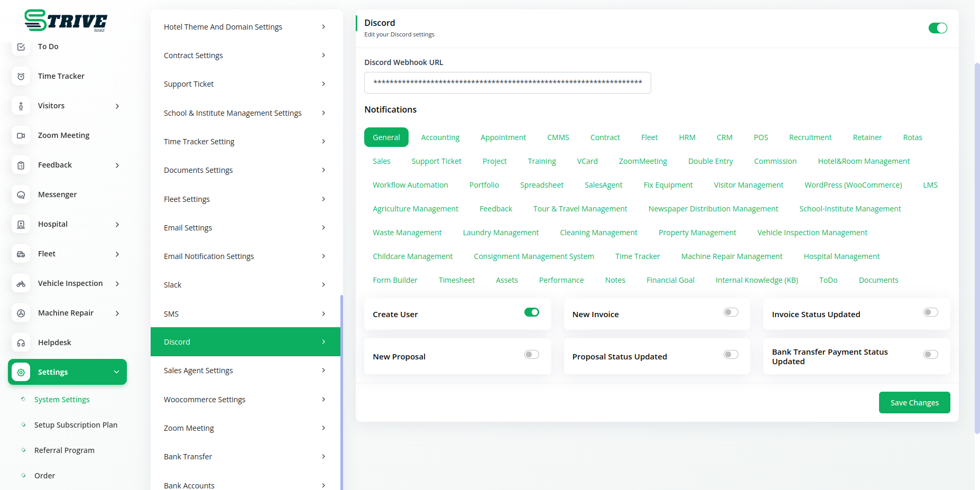Viewport: 980px width, 490px height.
Task: Expand the Visitors submenu chevron
Action: pos(117,106)
